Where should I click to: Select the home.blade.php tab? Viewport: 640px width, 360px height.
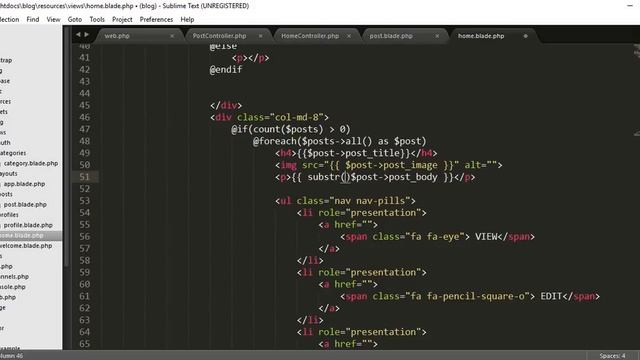click(481, 36)
